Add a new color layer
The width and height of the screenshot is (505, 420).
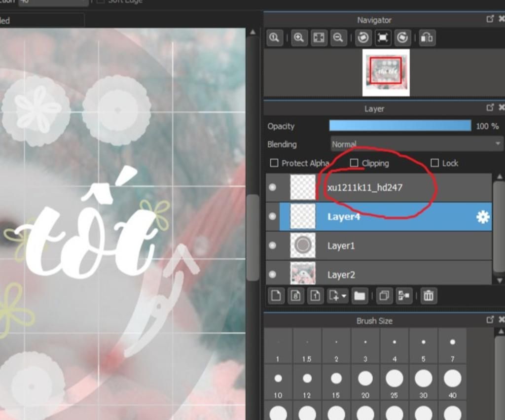pos(276,295)
